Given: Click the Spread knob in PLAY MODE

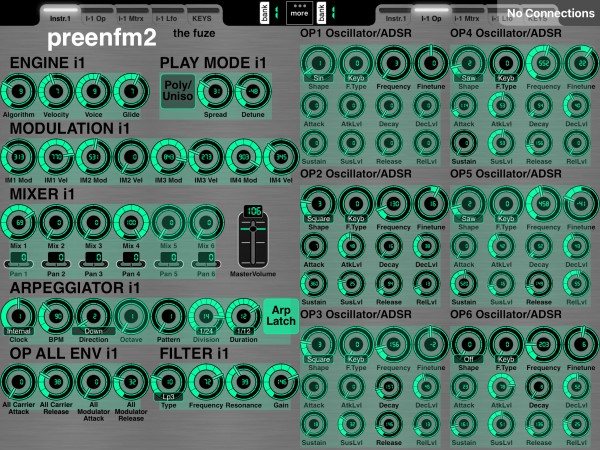Looking at the screenshot, I should pyautogui.click(x=215, y=91).
